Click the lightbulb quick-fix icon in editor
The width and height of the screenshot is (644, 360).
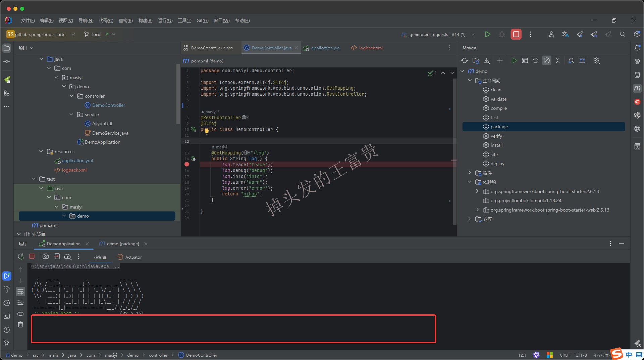pyautogui.click(x=207, y=131)
